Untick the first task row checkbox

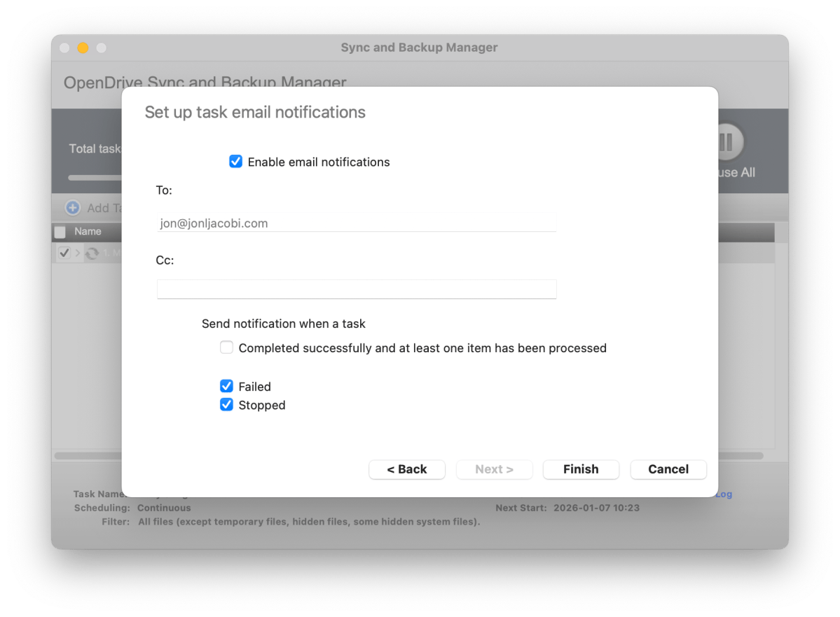pyautogui.click(x=64, y=253)
